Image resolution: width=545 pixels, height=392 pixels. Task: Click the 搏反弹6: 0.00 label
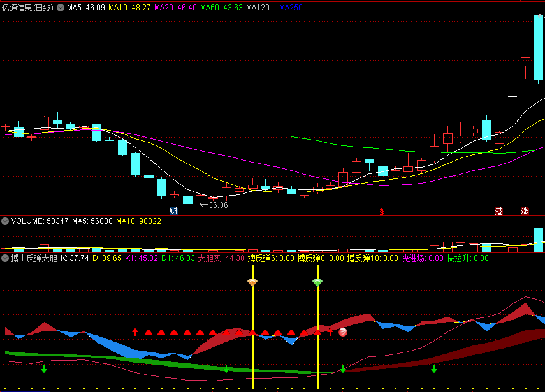[x=271, y=258]
